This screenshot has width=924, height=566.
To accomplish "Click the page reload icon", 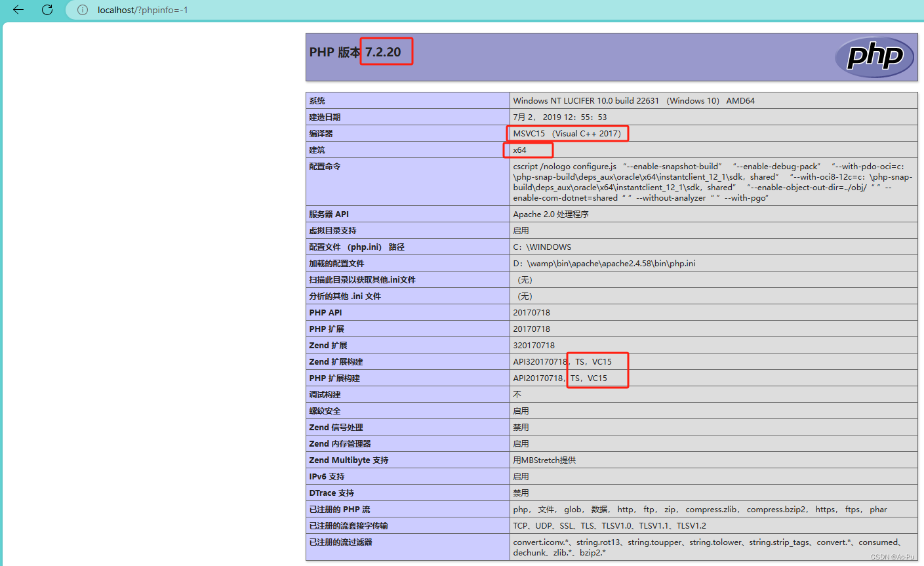I will pyautogui.click(x=47, y=10).
